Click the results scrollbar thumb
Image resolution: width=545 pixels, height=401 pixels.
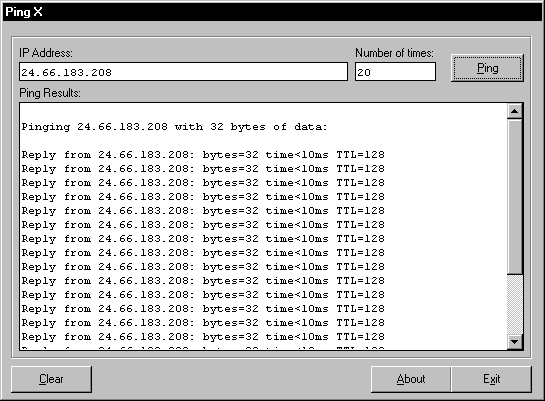514,196
